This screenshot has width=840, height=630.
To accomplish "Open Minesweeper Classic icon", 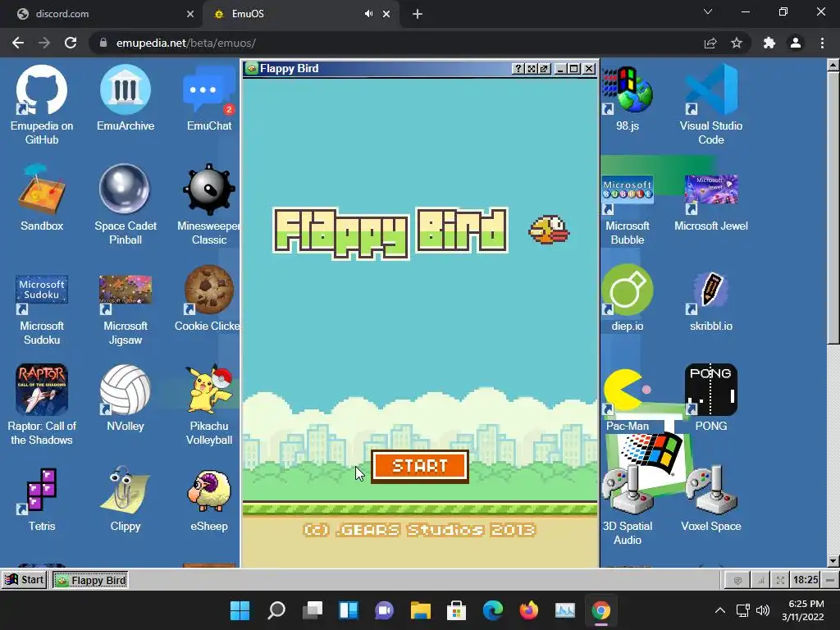I will point(209,204).
